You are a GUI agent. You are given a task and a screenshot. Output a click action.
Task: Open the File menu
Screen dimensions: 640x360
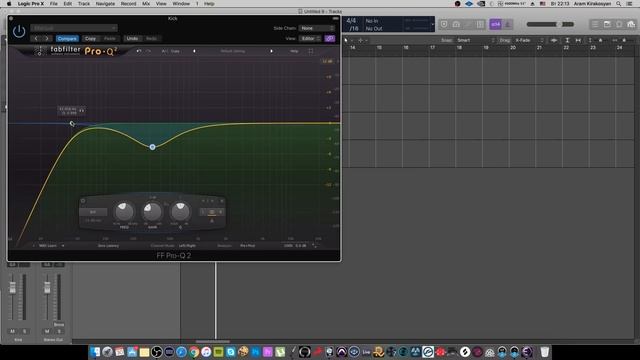(53, 4)
